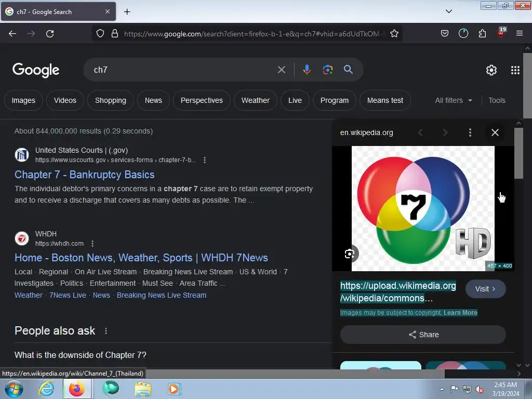532x399 pixels.
Task: Switch to Shopping filter
Action: (x=111, y=100)
